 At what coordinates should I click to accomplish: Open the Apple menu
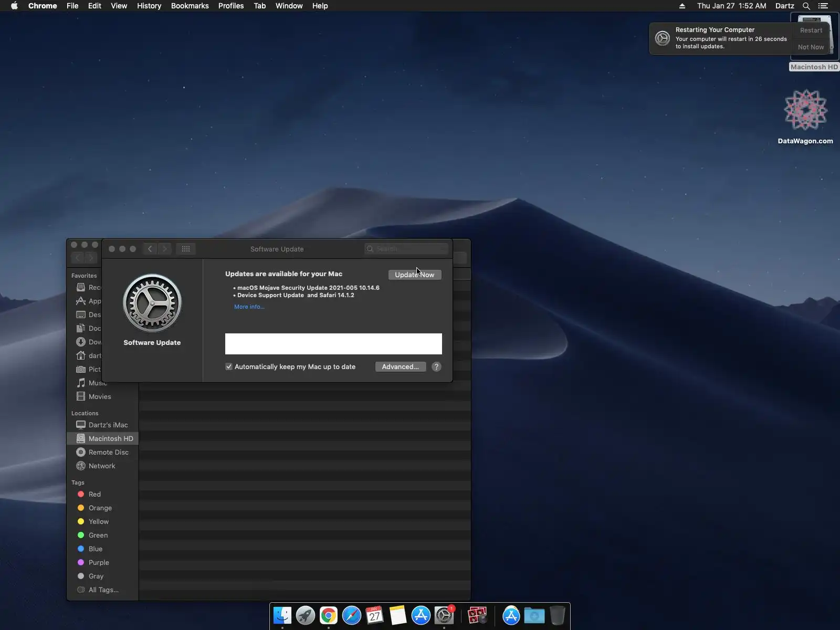(x=15, y=6)
